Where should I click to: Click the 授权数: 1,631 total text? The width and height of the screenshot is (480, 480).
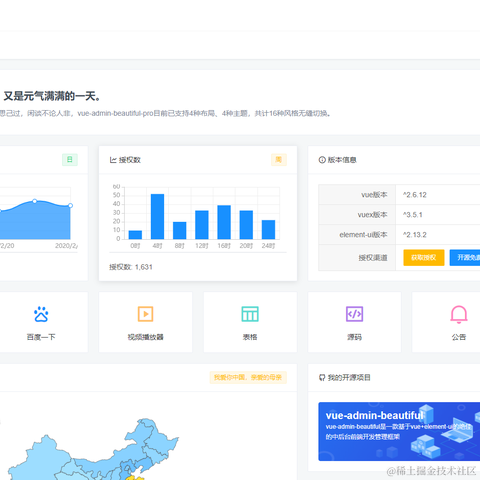tap(131, 267)
